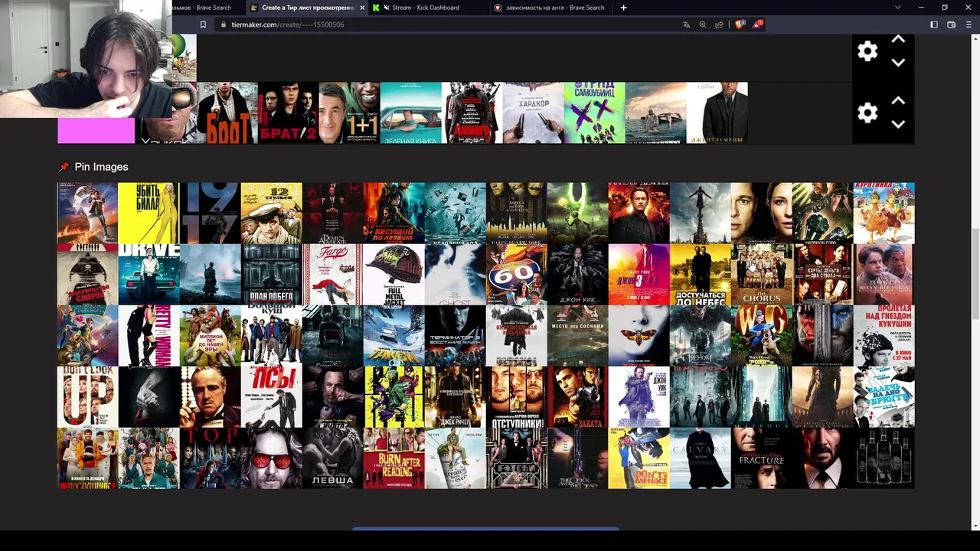The width and height of the screenshot is (980, 551).
Task: Select the Отряд самоубийц poster
Action: [x=595, y=113]
